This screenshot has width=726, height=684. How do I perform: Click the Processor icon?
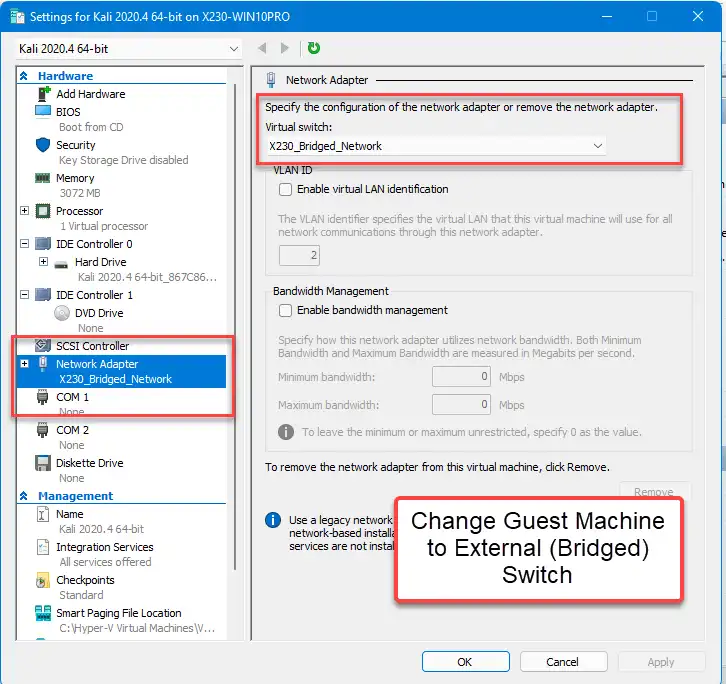[43, 211]
